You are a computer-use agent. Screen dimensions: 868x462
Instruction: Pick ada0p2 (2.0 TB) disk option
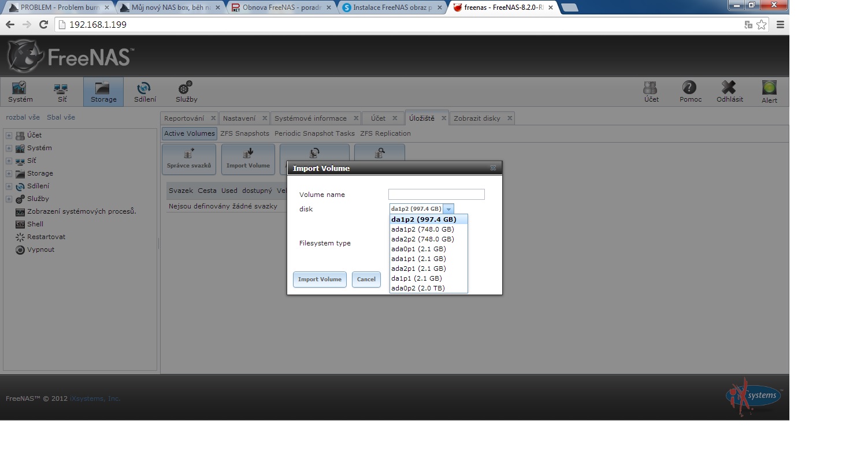click(x=429, y=288)
